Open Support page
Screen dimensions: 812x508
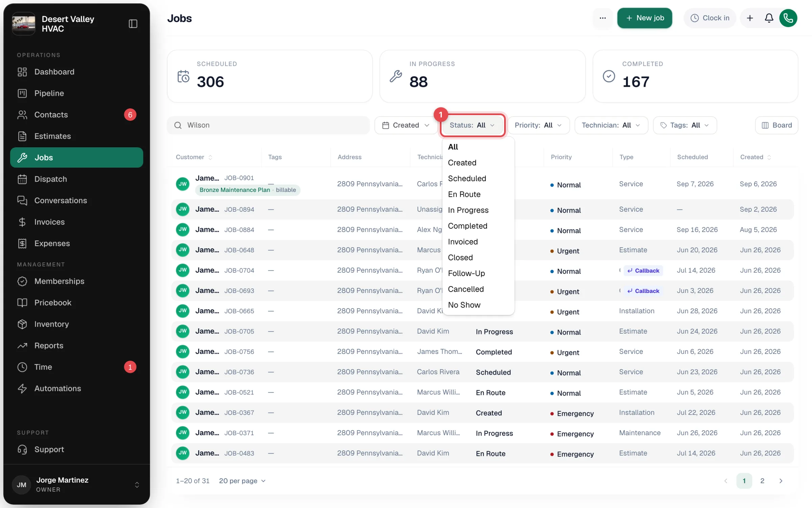click(x=76, y=449)
